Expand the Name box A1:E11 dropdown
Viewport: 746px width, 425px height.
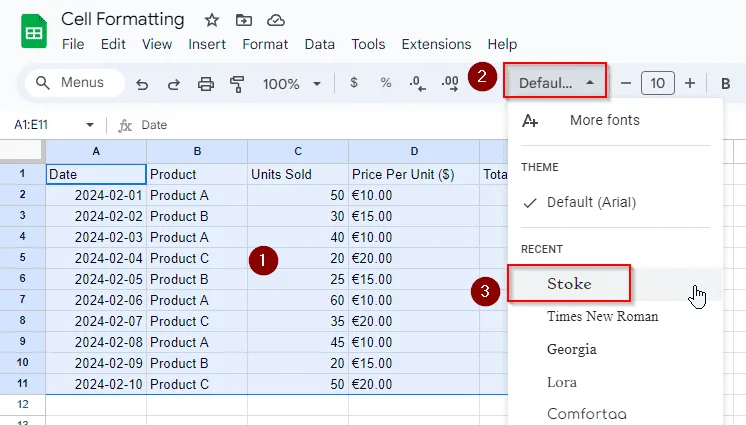(x=89, y=125)
